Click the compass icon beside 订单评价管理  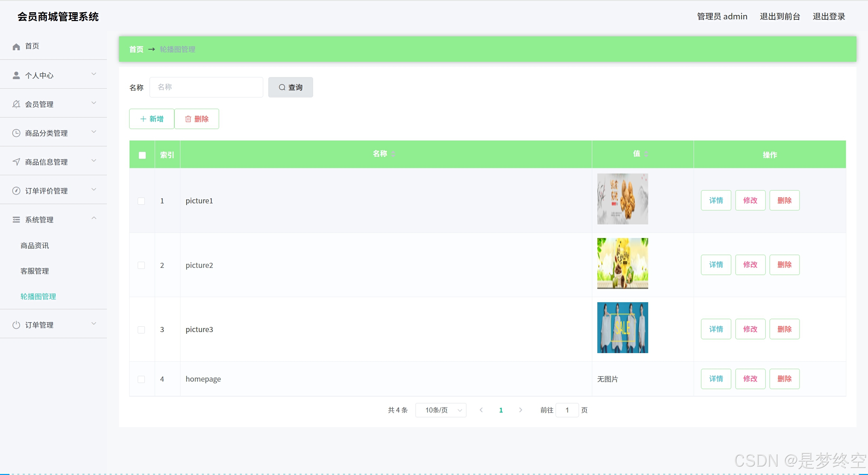click(16, 191)
